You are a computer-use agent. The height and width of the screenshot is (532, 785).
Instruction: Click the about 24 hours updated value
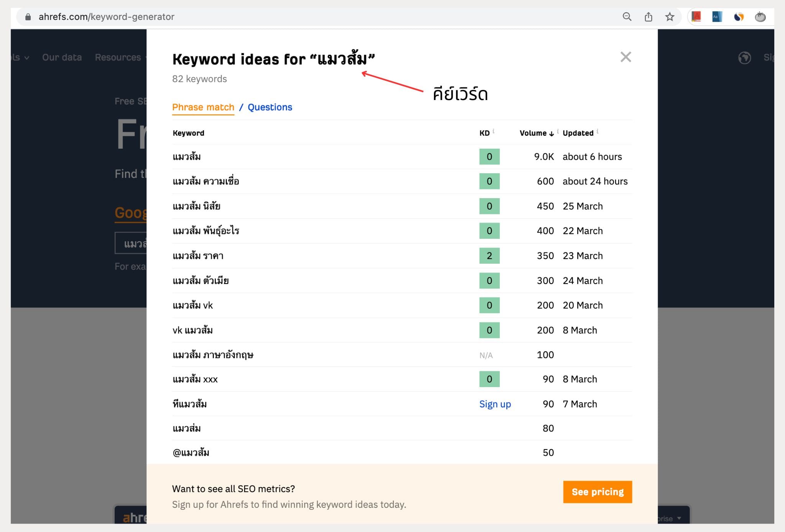(x=595, y=181)
